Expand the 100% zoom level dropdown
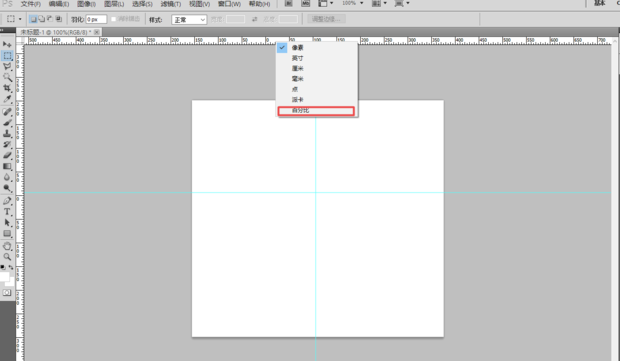 click(x=361, y=3)
